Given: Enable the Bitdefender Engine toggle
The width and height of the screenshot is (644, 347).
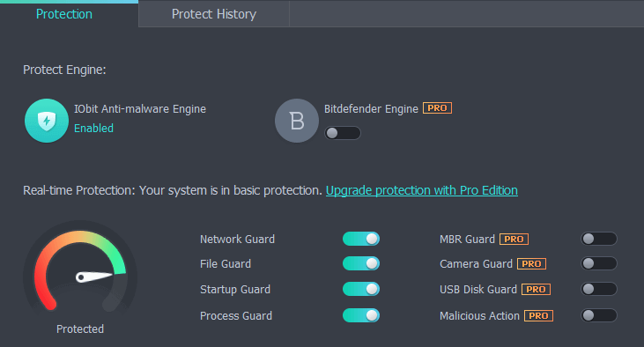Looking at the screenshot, I should [x=343, y=133].
